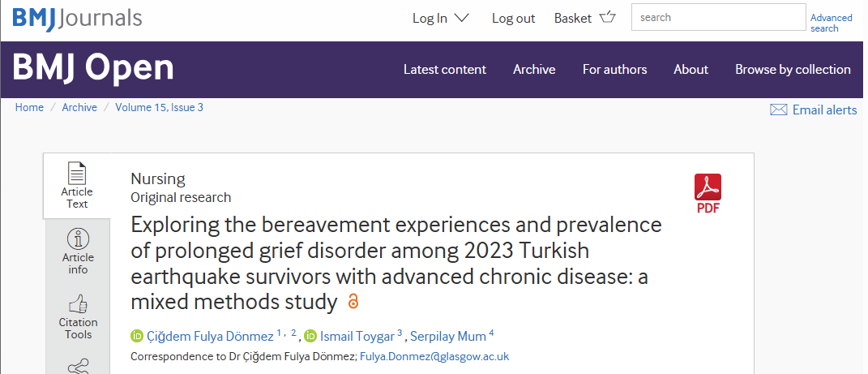Screen dimensions: 868x374
Task: Open Volume 15, Issue 3 breadcrumb
Action: (159, 107)
